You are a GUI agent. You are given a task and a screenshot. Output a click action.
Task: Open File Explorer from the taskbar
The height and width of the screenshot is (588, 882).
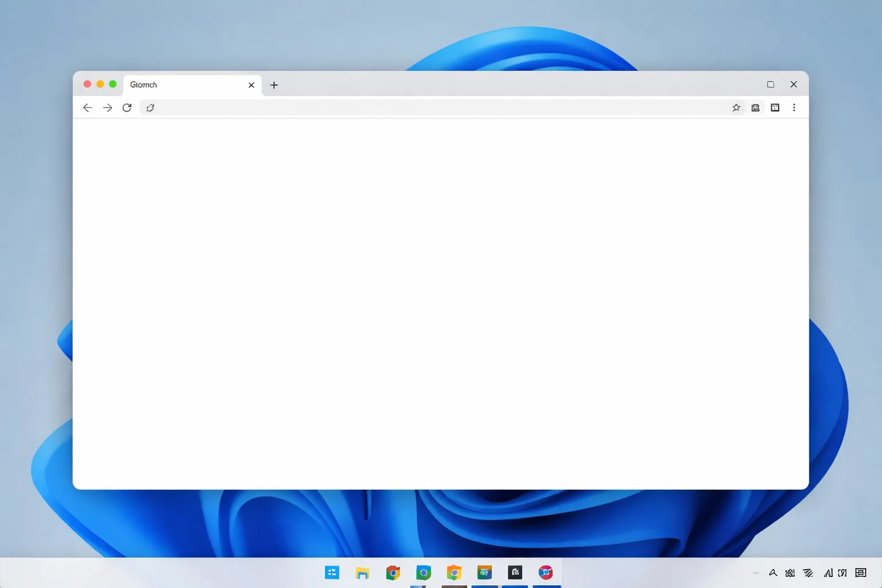click(362, 572)
